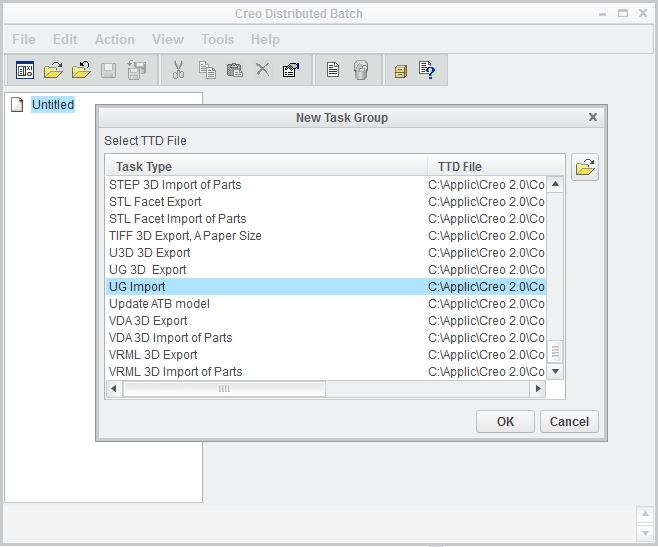Click the New Task Group toolbar icon
The width and height of the screenshot is (658, 547).
(25, 70)
